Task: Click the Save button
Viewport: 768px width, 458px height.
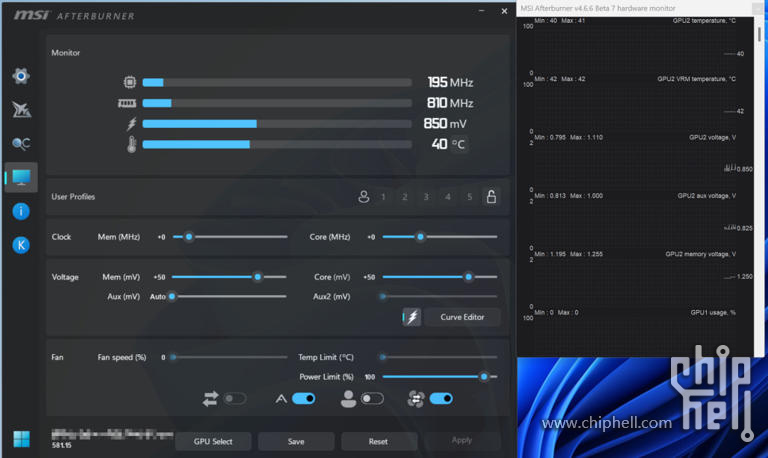Action: (296, 441)
